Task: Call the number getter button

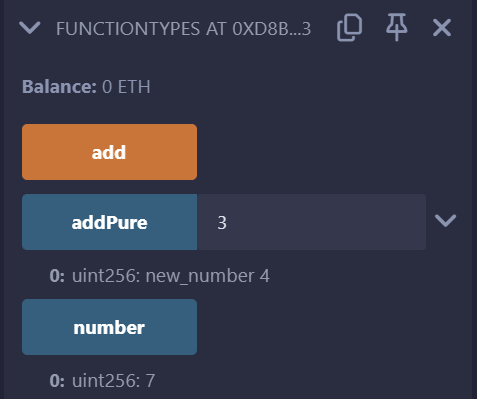Action: pyautogui.click(x=109, y=327)
